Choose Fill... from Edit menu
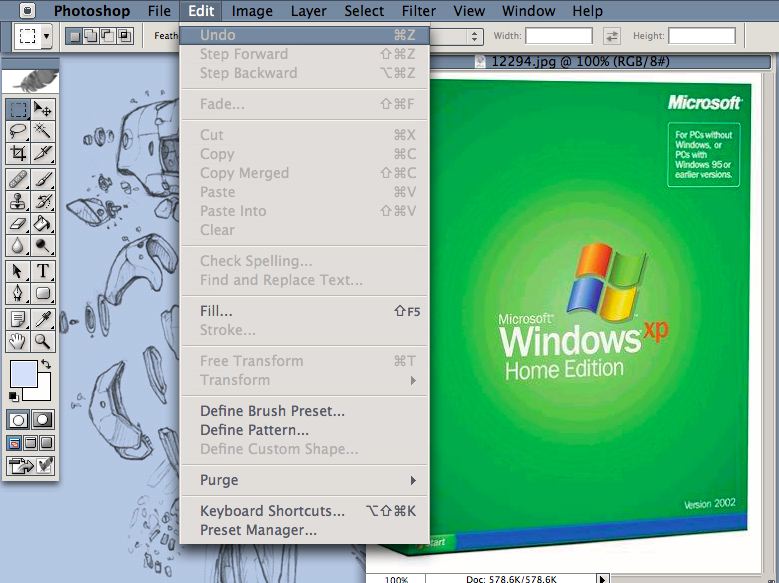This screenshot has width=779, height=583. point(304,311)
